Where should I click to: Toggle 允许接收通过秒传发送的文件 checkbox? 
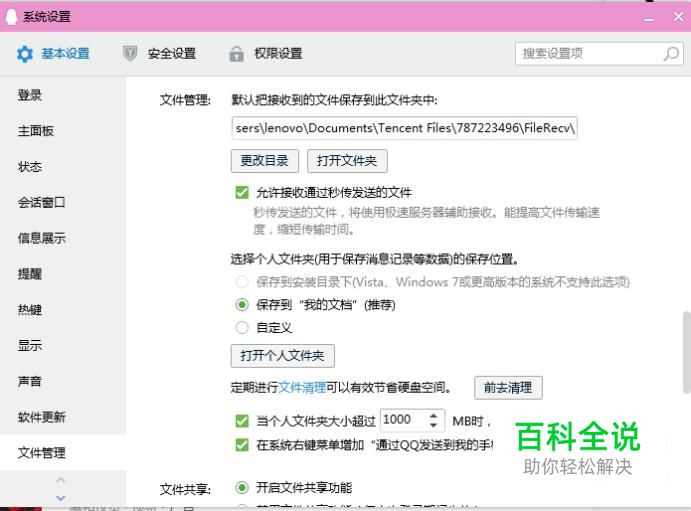tap(242, 193)
